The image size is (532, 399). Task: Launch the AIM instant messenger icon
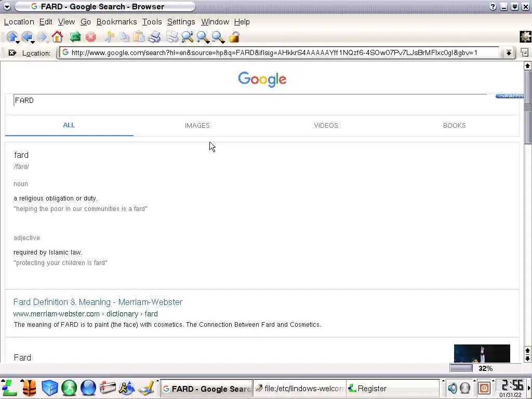pos(127,388)
